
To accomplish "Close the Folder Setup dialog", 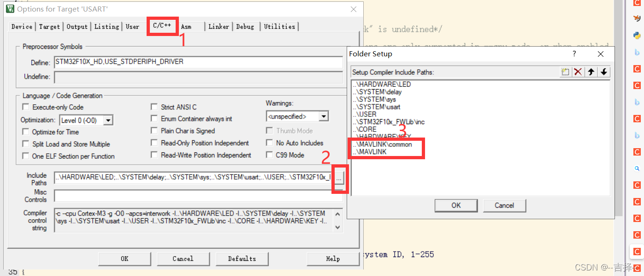I will tap(601, 54).
